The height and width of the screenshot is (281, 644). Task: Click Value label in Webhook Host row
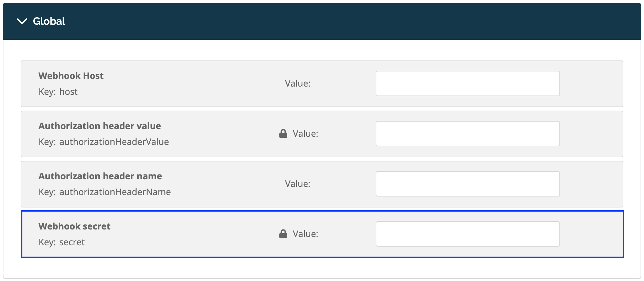[x=298, y=83]
